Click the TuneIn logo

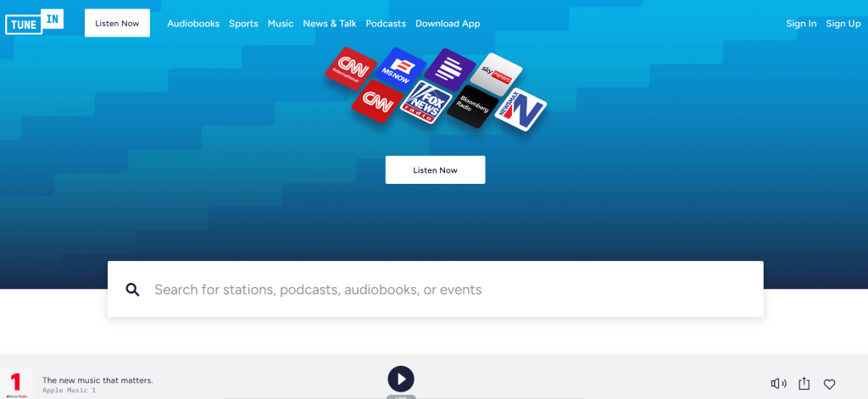click(x=35, y=23)
